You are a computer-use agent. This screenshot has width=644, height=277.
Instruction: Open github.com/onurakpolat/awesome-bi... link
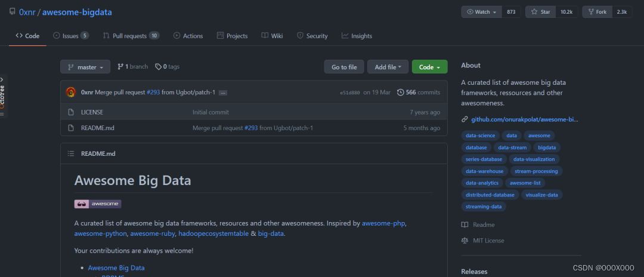[x=525, y=119]
